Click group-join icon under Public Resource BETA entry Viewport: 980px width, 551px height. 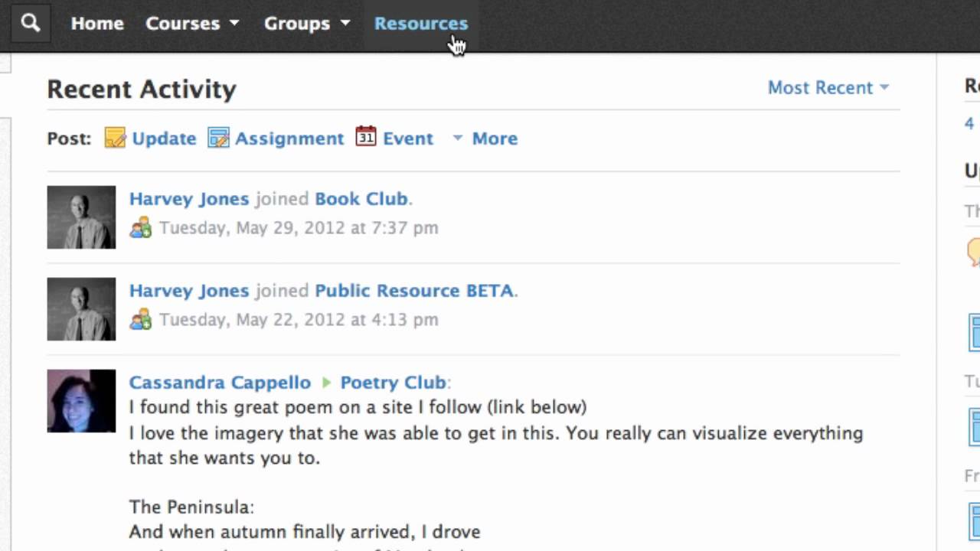click(x=141, y=320)
